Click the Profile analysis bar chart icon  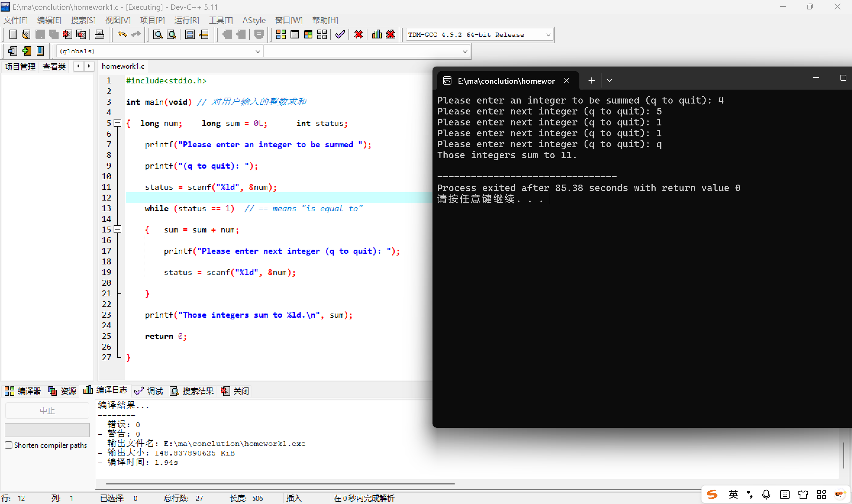pos(377,34)
